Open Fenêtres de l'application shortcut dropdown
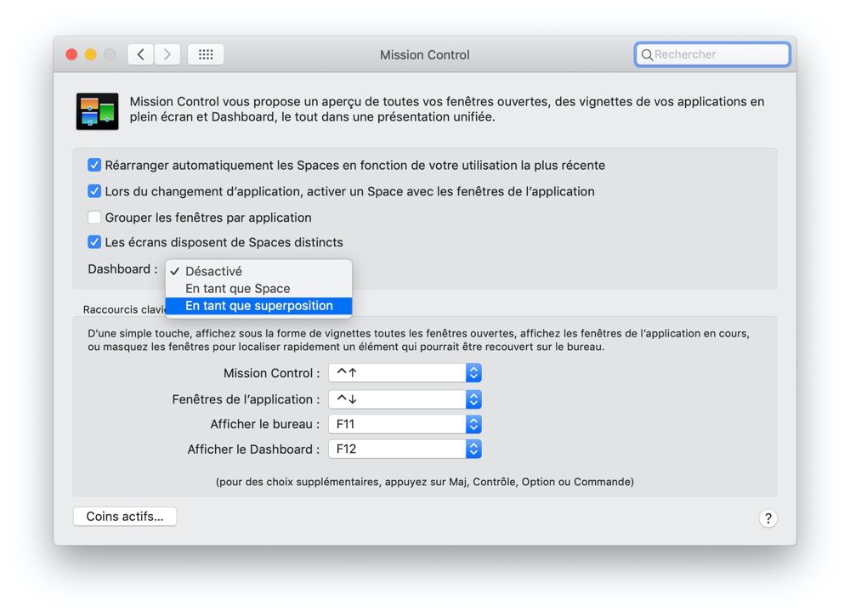Screen dimensions: 850x616 [x=405, y=399]
